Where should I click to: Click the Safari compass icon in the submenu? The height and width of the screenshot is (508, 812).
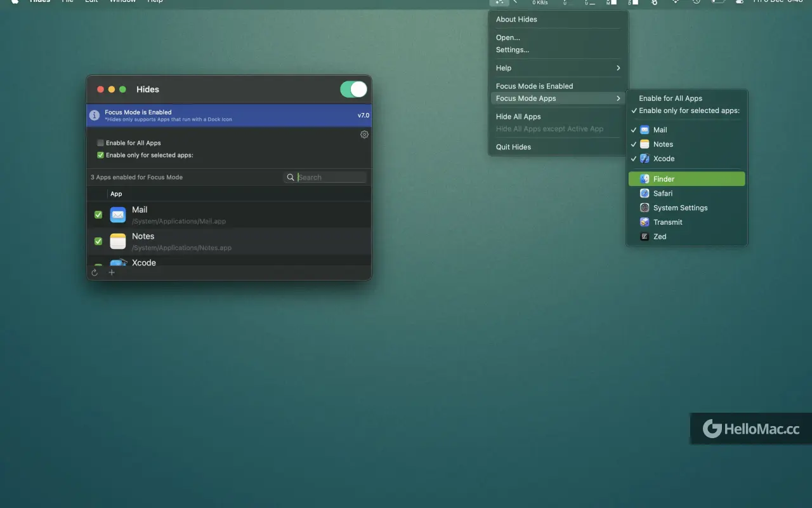point(645,193)
